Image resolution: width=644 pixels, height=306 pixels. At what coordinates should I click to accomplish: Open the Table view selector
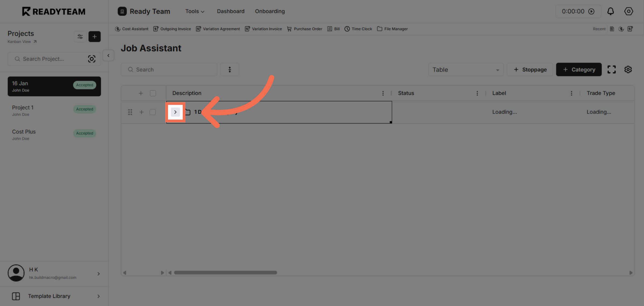coord(466,69)
